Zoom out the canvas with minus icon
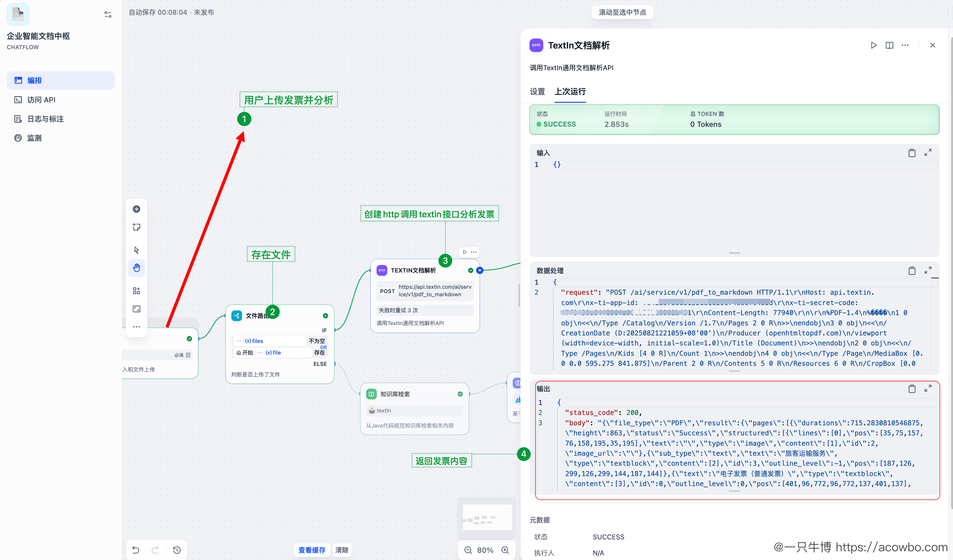Screen dimensions: 953x560 point(468,550)
